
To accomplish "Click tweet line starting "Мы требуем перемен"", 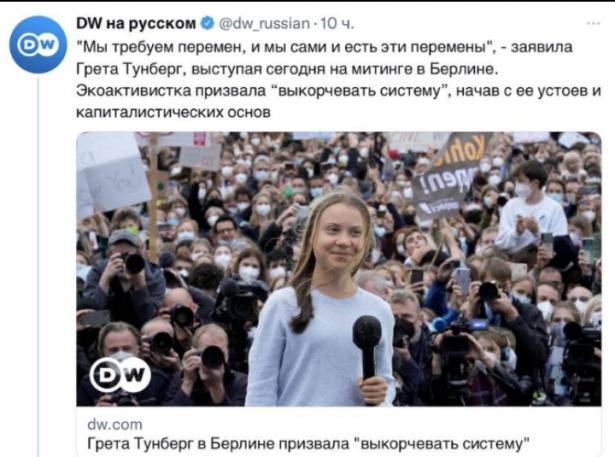I will 324,47.
